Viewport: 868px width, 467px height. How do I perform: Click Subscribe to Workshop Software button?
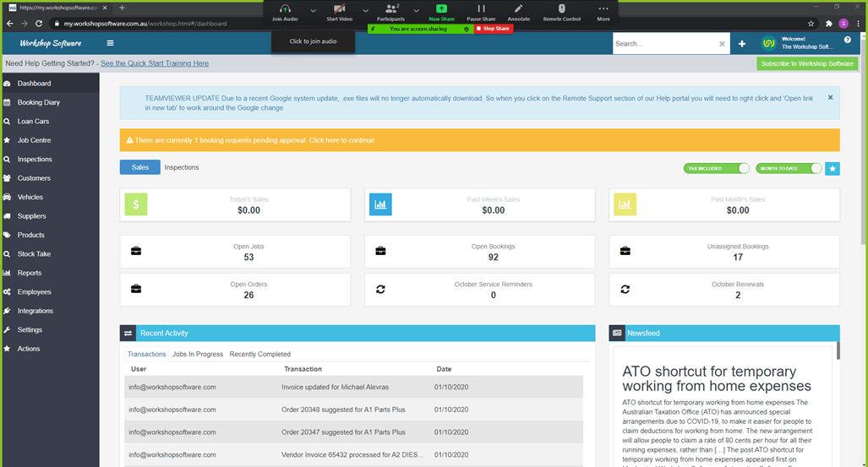(807, 63)
